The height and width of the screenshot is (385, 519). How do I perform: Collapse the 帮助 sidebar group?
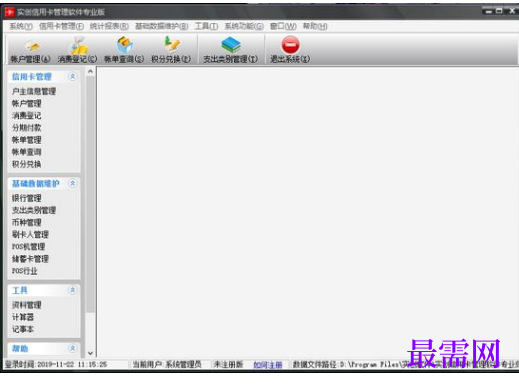click(72, 348)
